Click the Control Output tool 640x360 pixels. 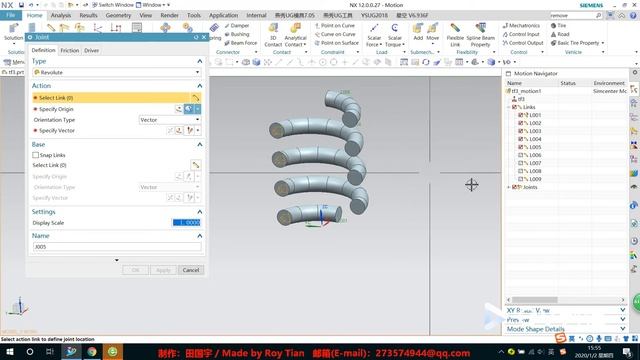click(523, 43)
